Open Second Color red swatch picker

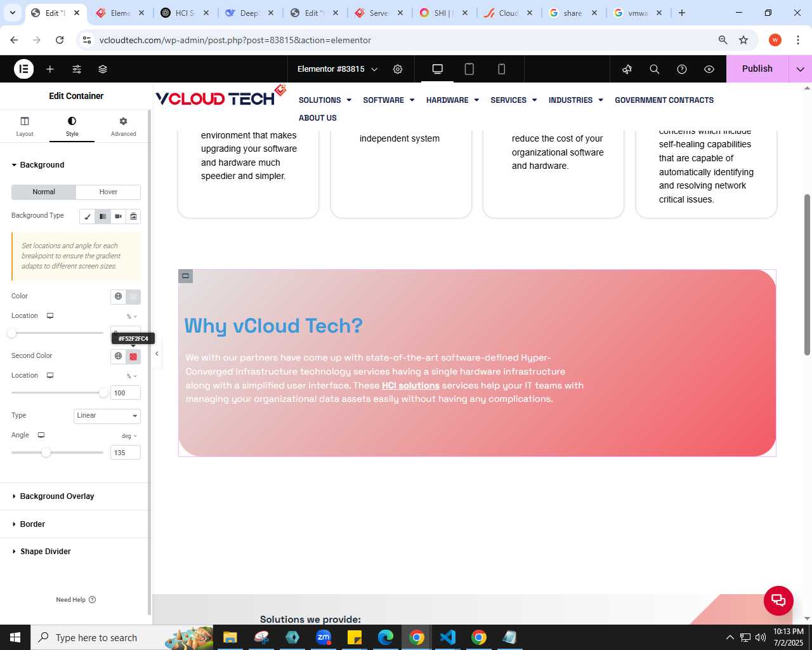coord(133,357)
